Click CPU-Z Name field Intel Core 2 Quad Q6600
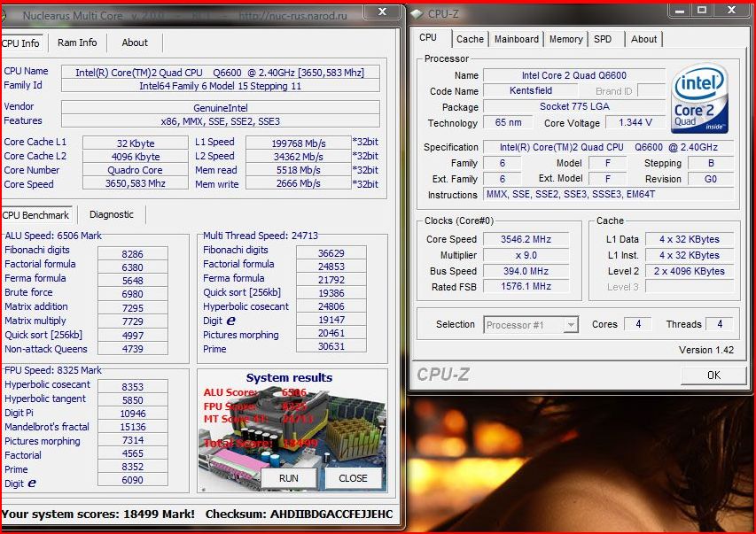Image resolution: width=756 pixels, height=534 pixels. click(573, 75)
